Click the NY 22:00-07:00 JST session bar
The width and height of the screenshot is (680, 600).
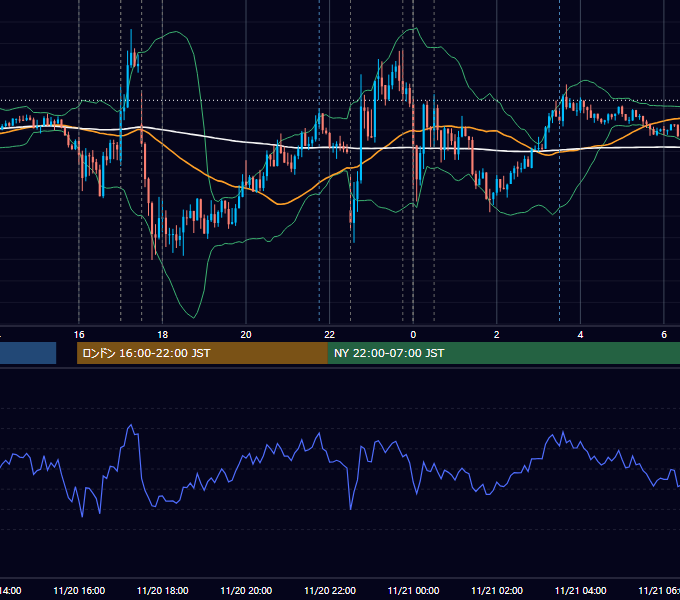click(x=503, y=353)
